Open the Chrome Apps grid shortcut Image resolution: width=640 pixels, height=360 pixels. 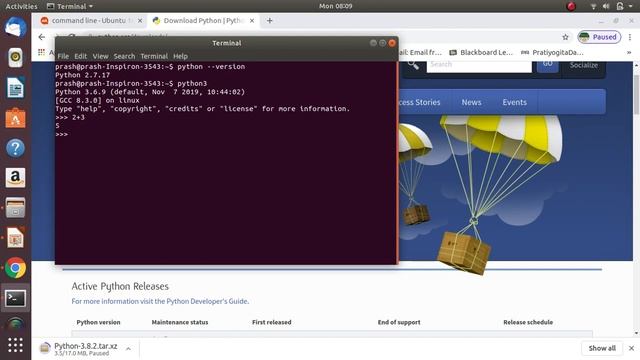tap(41, 52)
